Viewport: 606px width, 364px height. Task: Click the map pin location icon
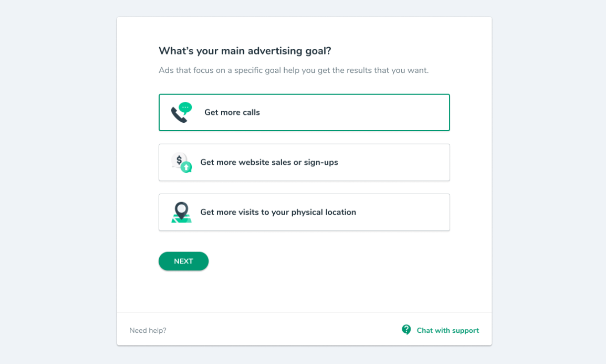coord(182,210)
